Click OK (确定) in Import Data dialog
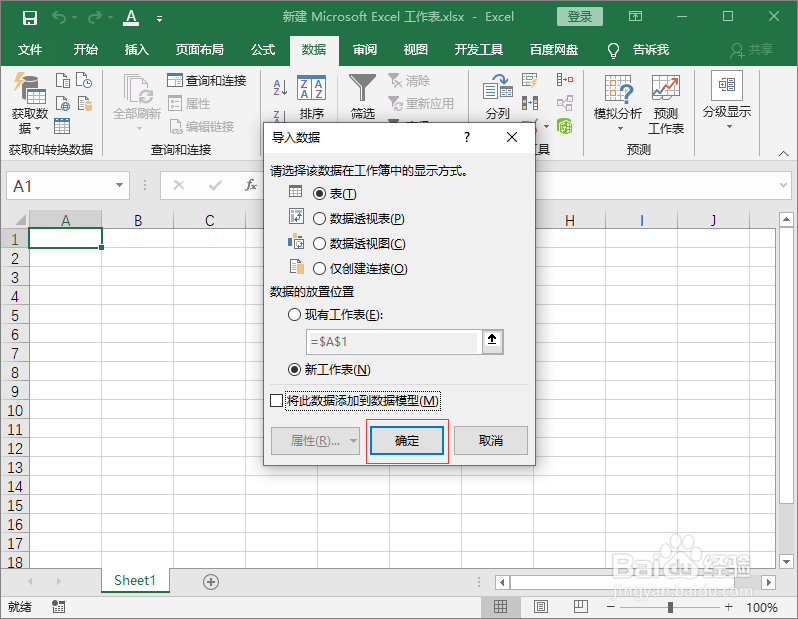The width and height of the screenshot is (798, 619). coord(407,440)
